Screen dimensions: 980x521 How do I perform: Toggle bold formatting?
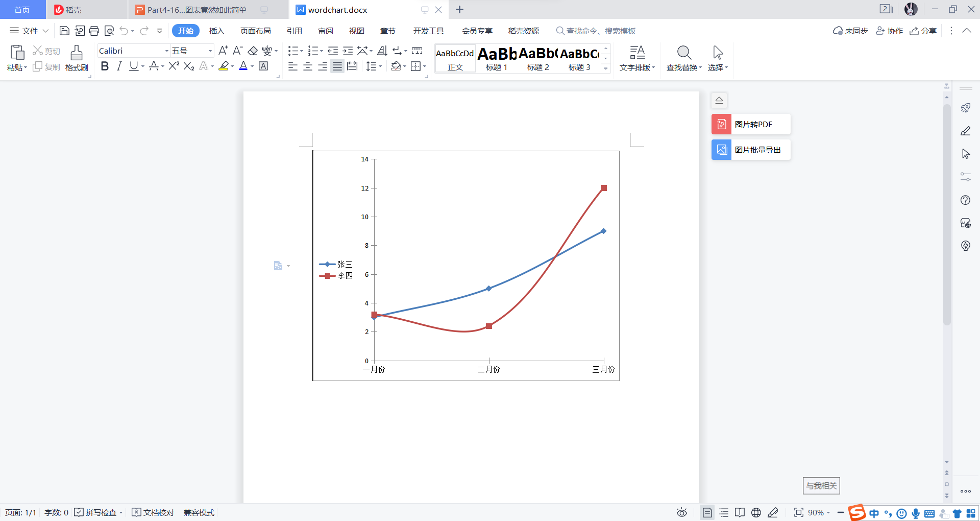tap(104, 66)
